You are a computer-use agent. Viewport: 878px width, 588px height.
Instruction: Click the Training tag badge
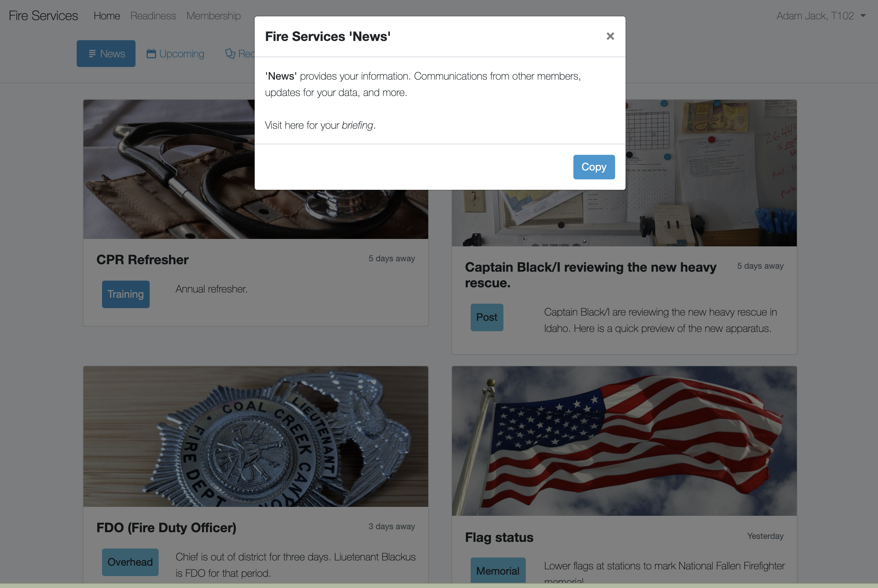126,294
